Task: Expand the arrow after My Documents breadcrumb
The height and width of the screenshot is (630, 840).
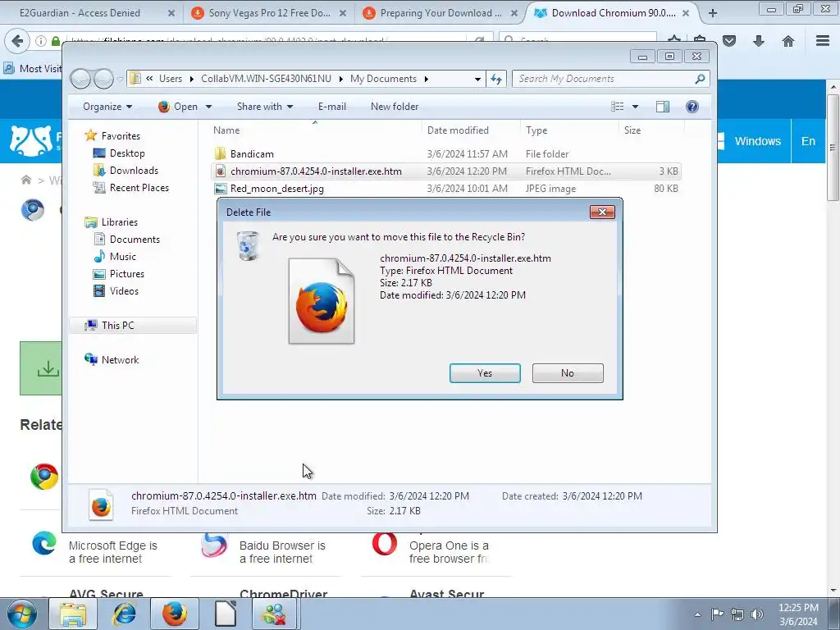Action: pyautogui.click(x=427, y=80)
